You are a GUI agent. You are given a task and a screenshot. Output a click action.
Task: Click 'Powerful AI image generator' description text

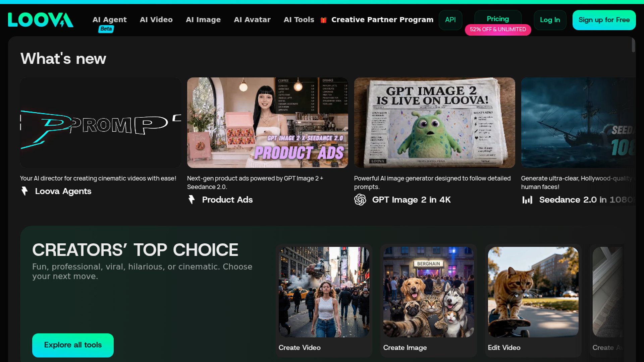[432, 183]
